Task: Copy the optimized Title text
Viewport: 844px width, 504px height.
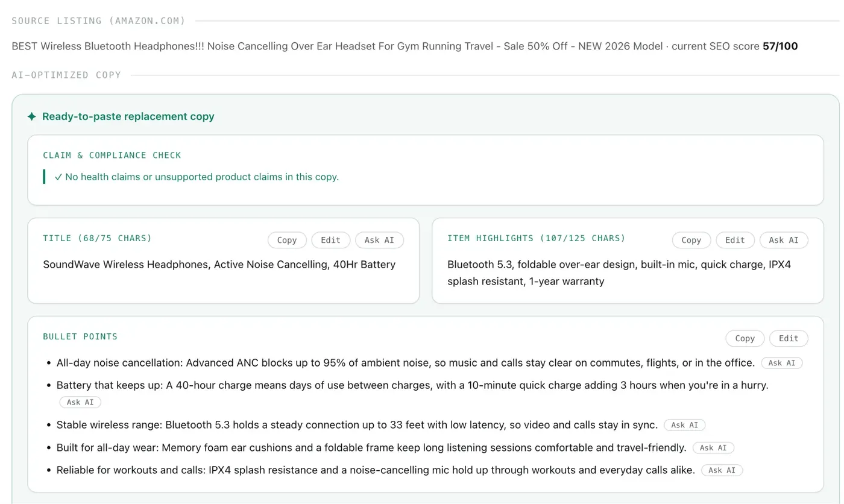Action: click(287, 240)
